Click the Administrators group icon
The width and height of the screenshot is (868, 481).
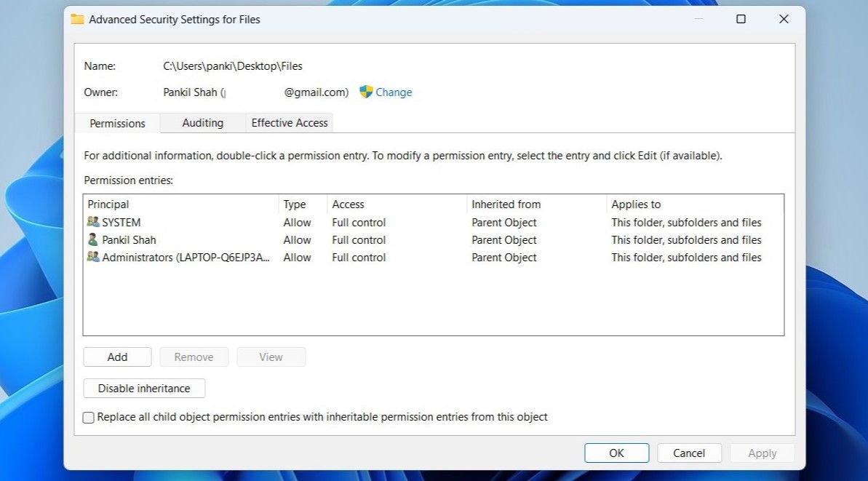click(x=94, y=257)
